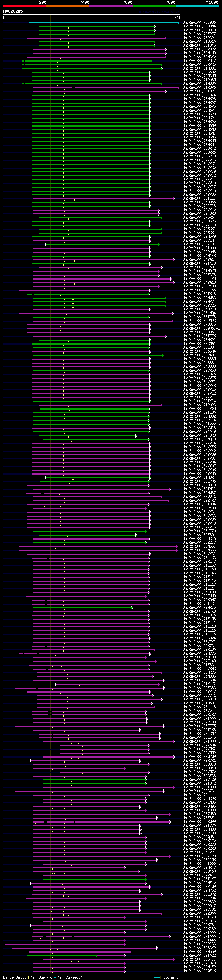Screen dimensions: 222x980
Task: Select UniRef100_Q1KUP6 label
Action: [199, 88]
